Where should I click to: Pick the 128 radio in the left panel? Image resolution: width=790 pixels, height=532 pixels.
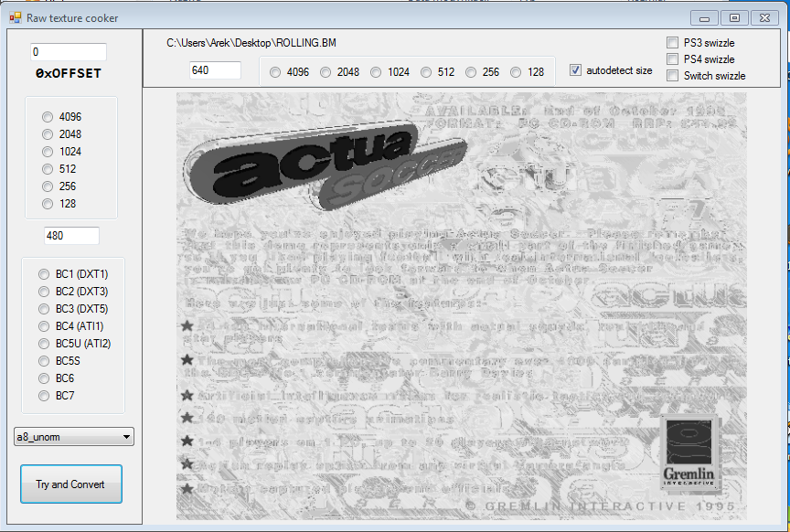pyautogui.click(x=48, y=204)
